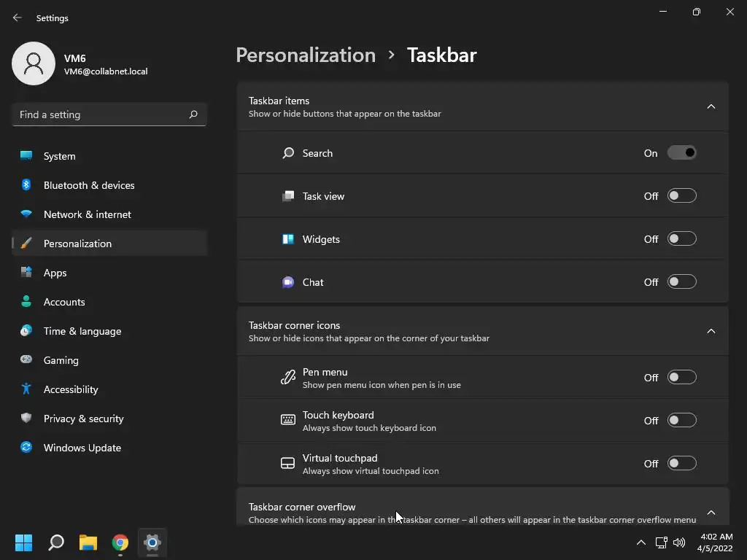
Task: Go to Privacy & security settings
Action: tap(83, 419)
